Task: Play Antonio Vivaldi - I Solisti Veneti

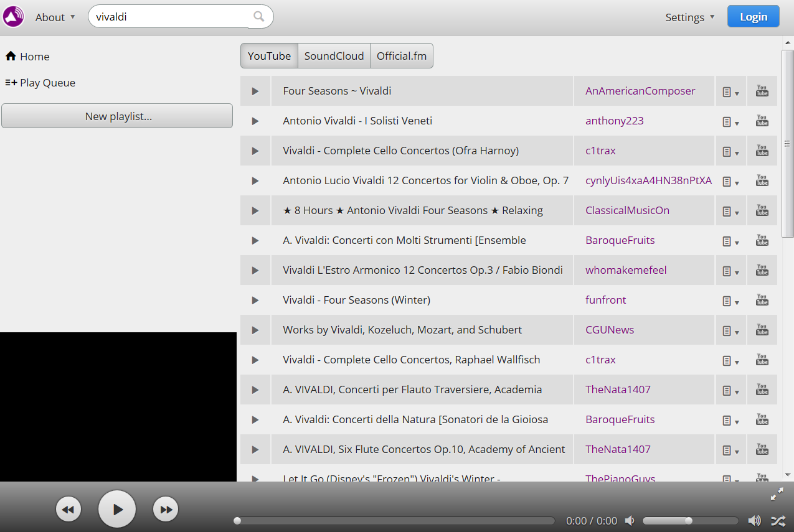Action: point(255,121)
